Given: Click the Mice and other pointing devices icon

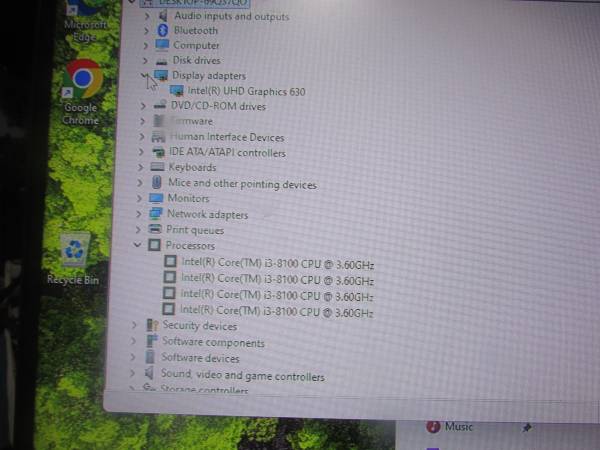Looking at the screenshot, I should pos(156,182).
